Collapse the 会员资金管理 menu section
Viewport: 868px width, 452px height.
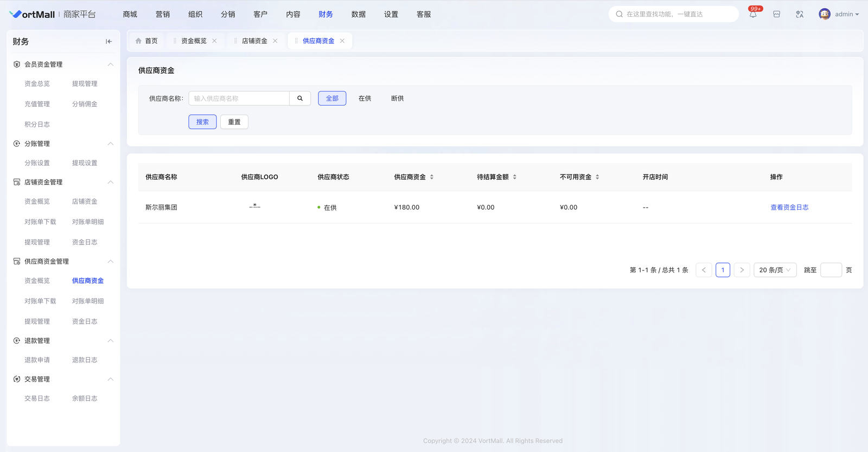(x=111, y=64)
